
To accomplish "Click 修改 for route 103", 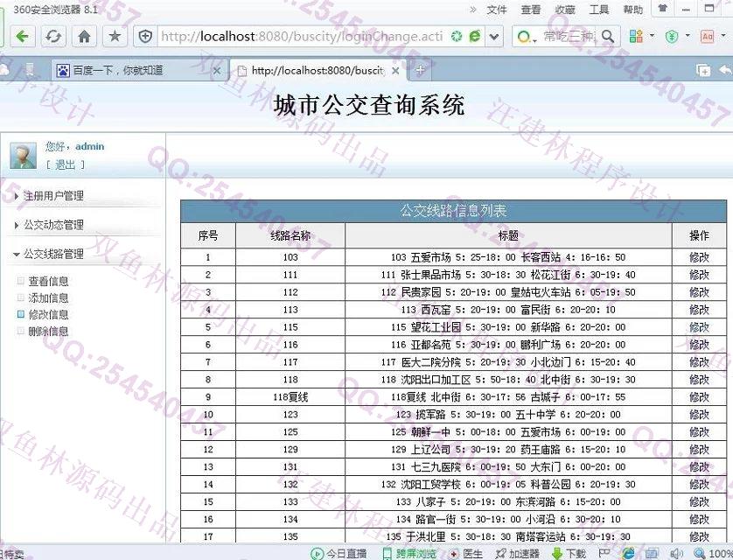I will point(699,257).
